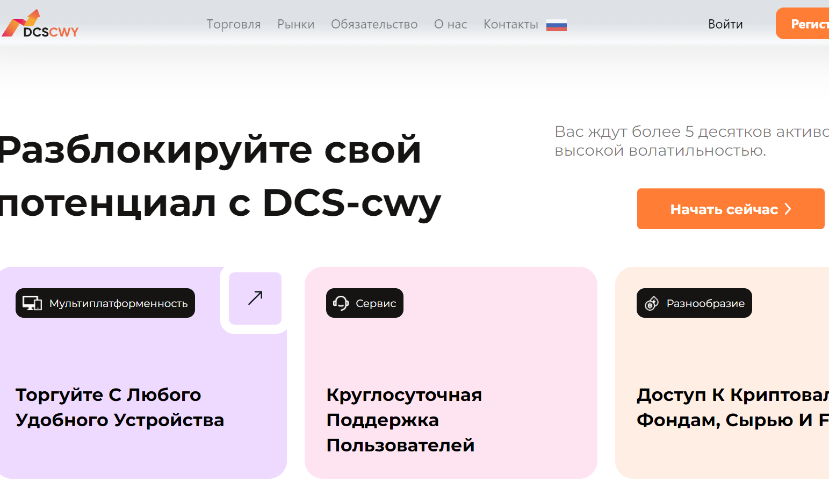
Task: Select the Круглосуточная Поддержка Пользователей card title
Action: [x=403, y=420]
